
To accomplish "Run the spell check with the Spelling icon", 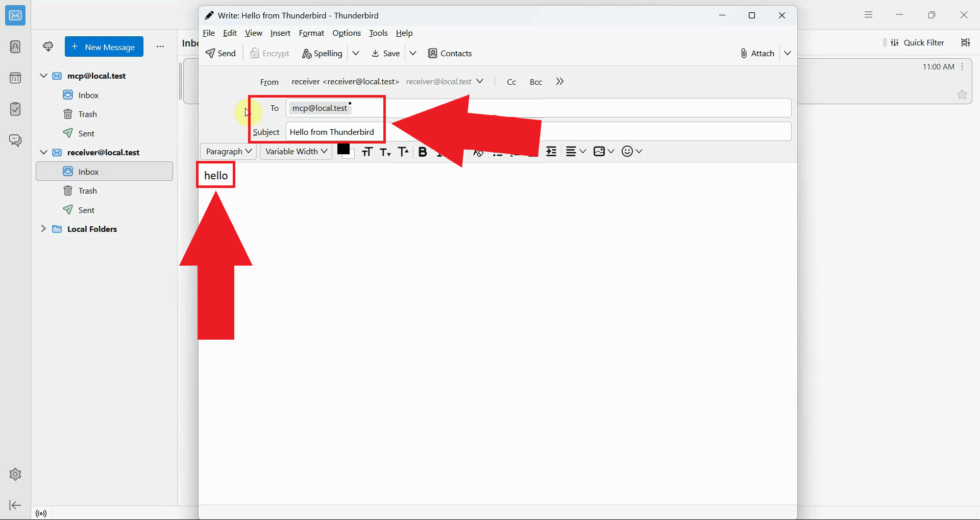I will pyautogui.click(x=322, y=53).
